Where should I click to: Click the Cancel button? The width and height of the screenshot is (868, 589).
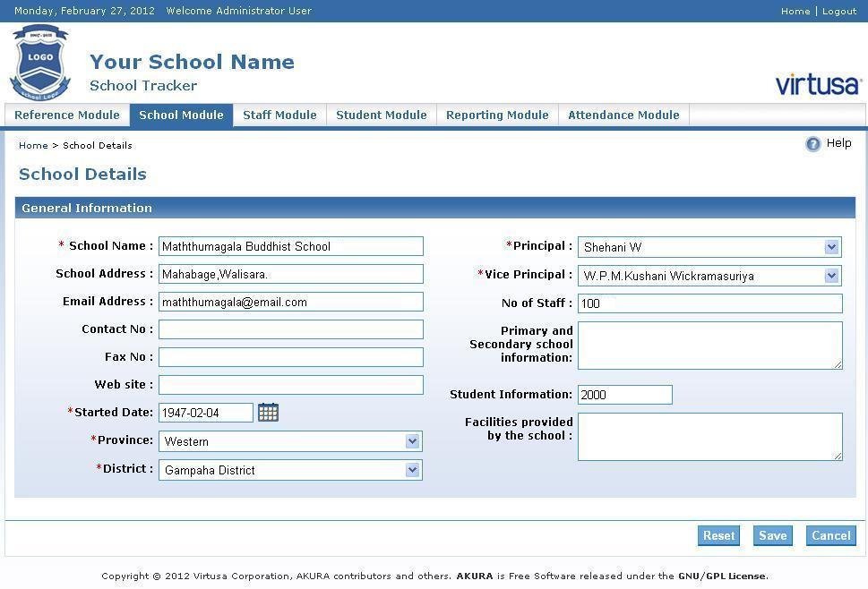click(829, 535)
